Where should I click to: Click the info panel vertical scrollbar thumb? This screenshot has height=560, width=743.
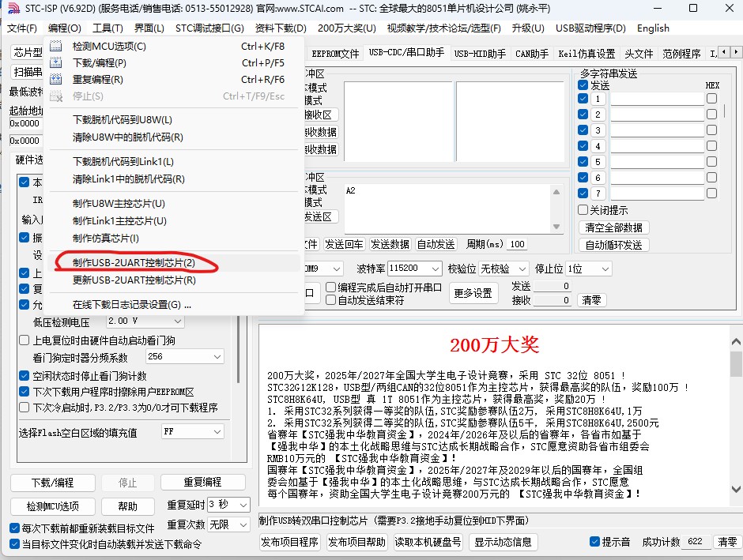click(736, 363)
